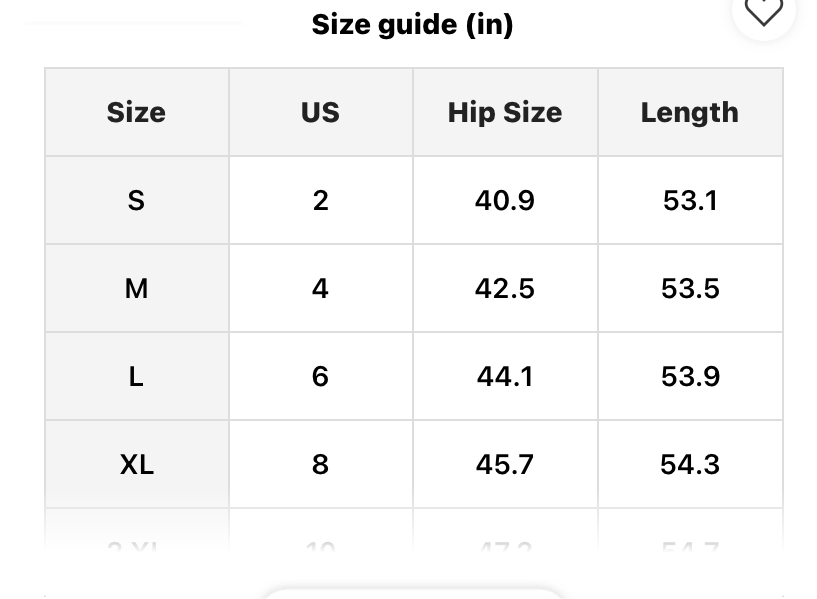Click the "Size guide (in)" heading
The width and height of the screenshot is (817, 599).
pyautogui.click(x=412, y=24)
